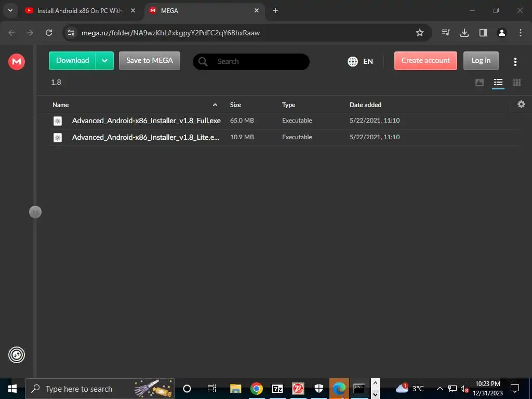Click the file icon of the Lite row
532x399 pixels.
(x=58, y=137)
